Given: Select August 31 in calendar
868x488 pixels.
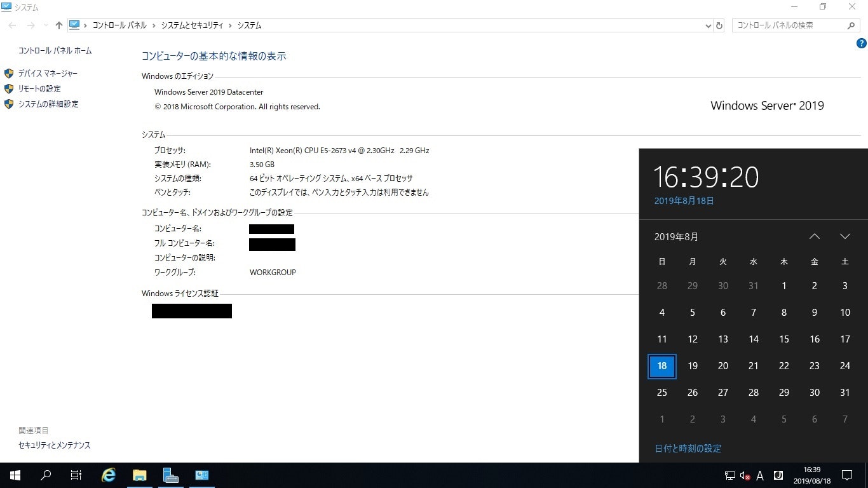Looking at the screenshot, I should (845, 393).
